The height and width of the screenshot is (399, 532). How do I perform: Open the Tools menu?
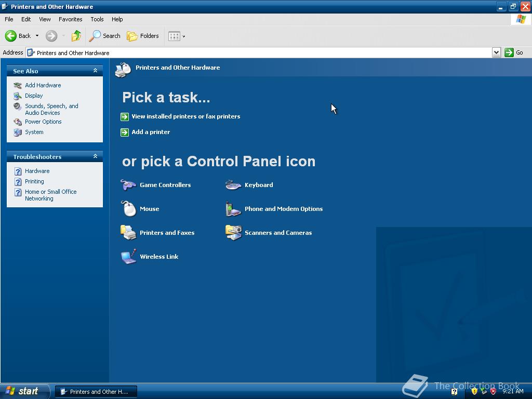click(97, 19)
